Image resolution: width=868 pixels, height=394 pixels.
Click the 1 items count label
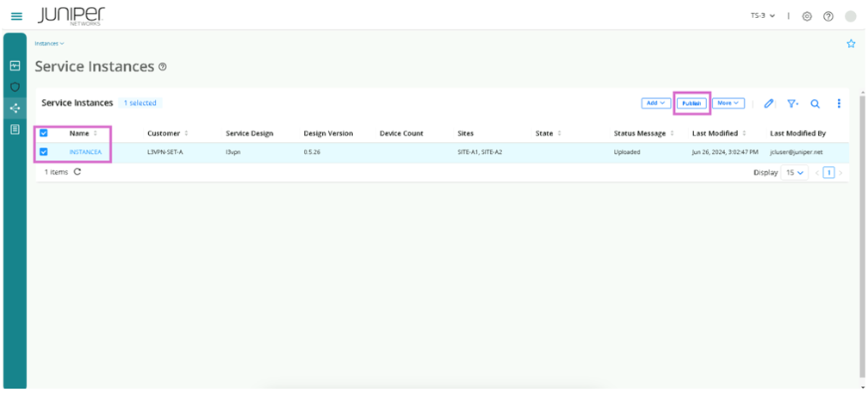(x=56, y=172)
